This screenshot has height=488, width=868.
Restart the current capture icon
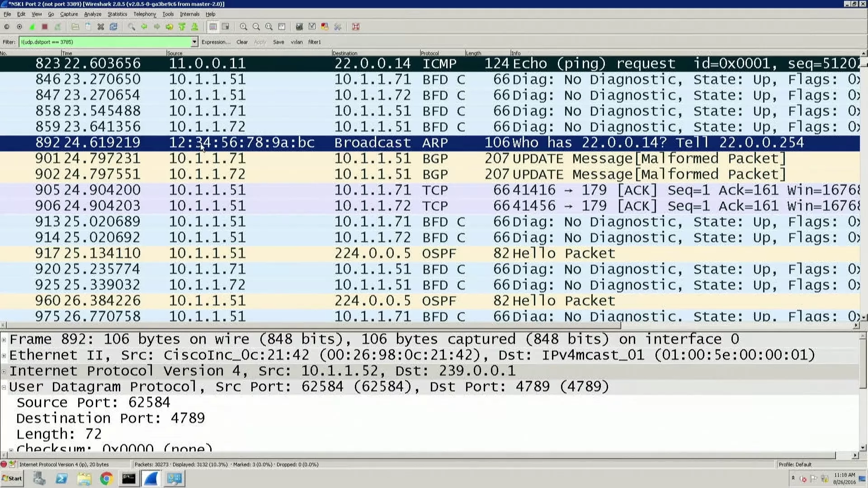pyautogui.click(x=57, y=27)
